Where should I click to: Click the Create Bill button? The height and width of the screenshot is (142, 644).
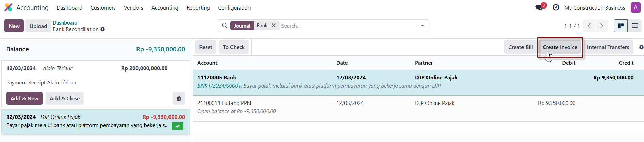coord(520,47)
